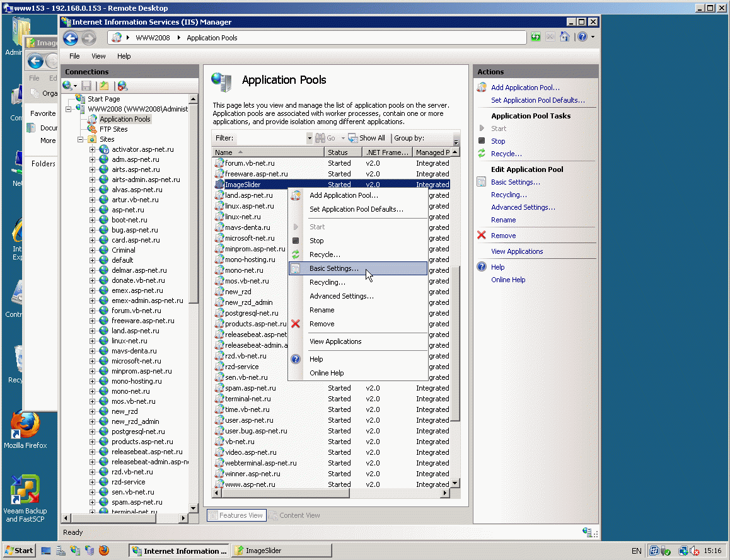The width and height of the screenshot is (730, 560).
Task: Click the Add Application Pool icon in the Actions pane
Action: pos(482,88)
